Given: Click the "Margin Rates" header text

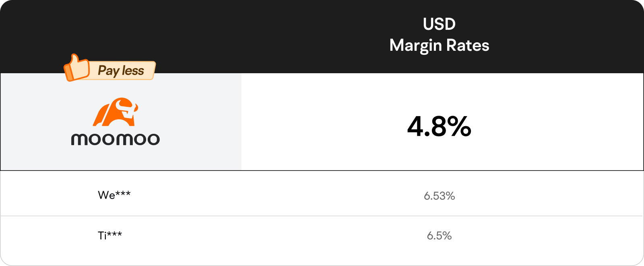Looking at the screenshot, I should click(x=439, y=46).
